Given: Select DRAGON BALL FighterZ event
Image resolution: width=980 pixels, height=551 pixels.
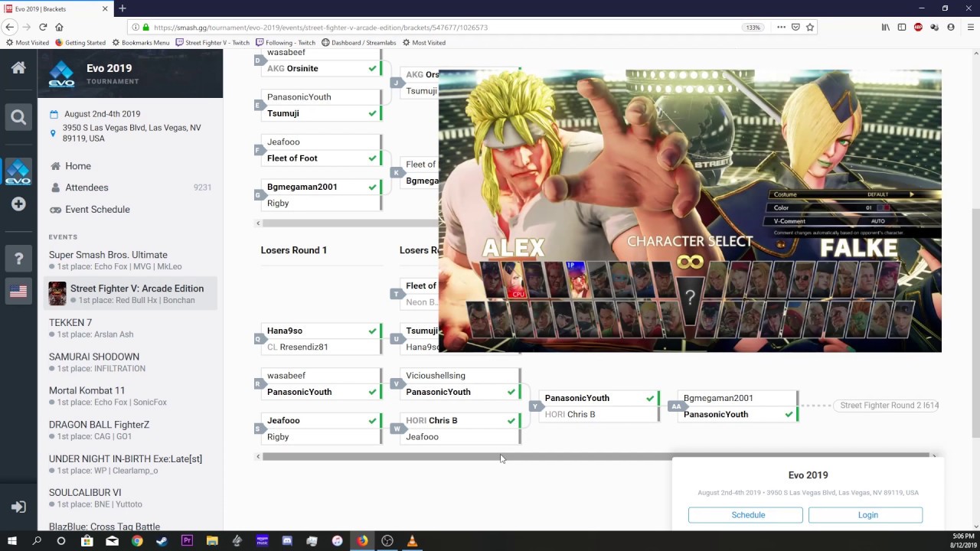Looking at the screenshot, I should 99,425.
